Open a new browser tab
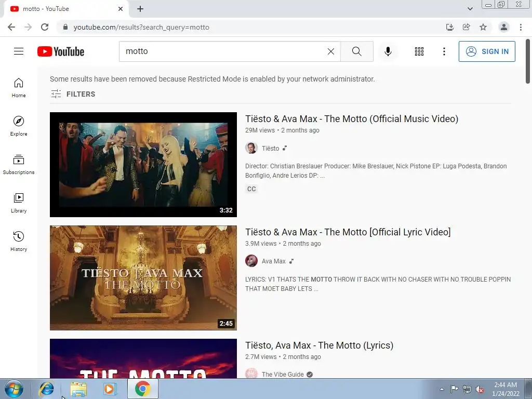This screenshot has height=399, width=532. click(x=140, y=9)
